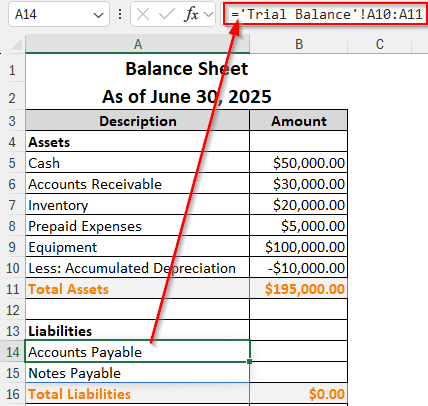
Task: Click the fill handle on cell A14
Action: [250, 361]
